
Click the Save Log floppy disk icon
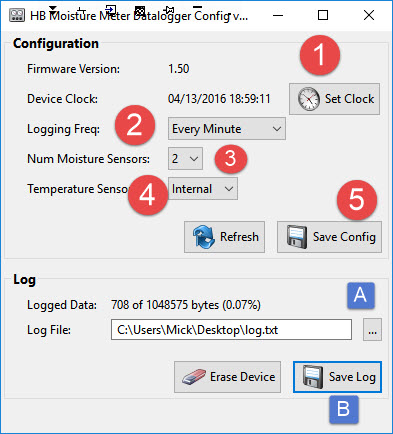pos(313,377)
